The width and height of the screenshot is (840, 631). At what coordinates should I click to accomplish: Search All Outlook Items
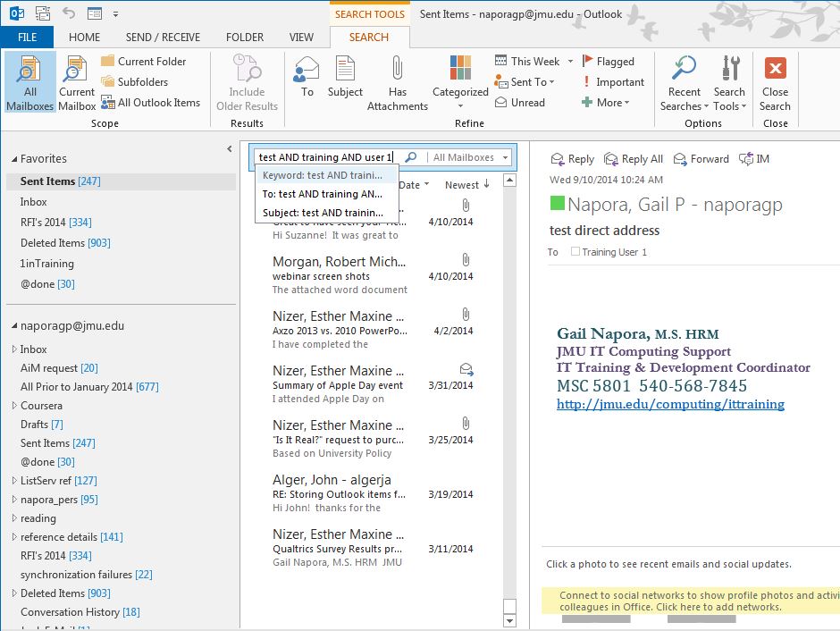[x=150, y=102]
